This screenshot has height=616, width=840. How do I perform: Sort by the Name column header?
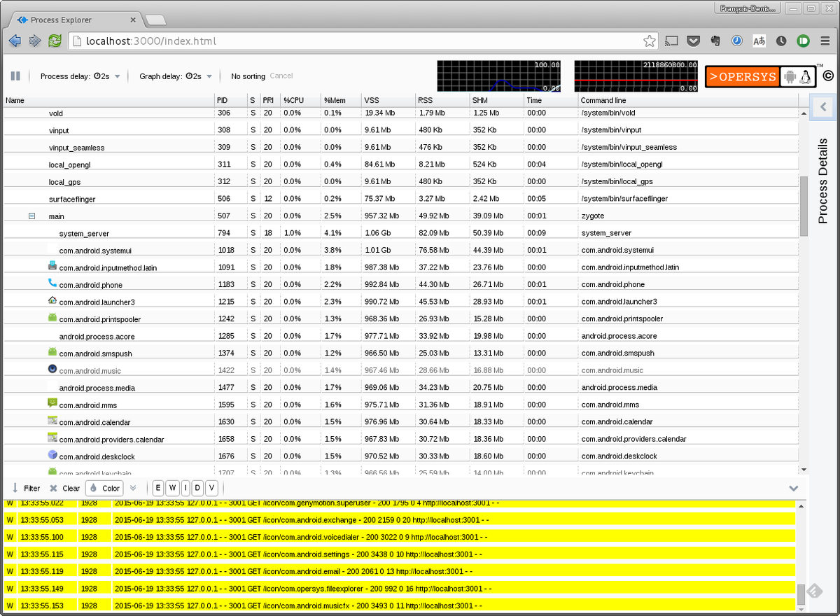click(108, 101)
